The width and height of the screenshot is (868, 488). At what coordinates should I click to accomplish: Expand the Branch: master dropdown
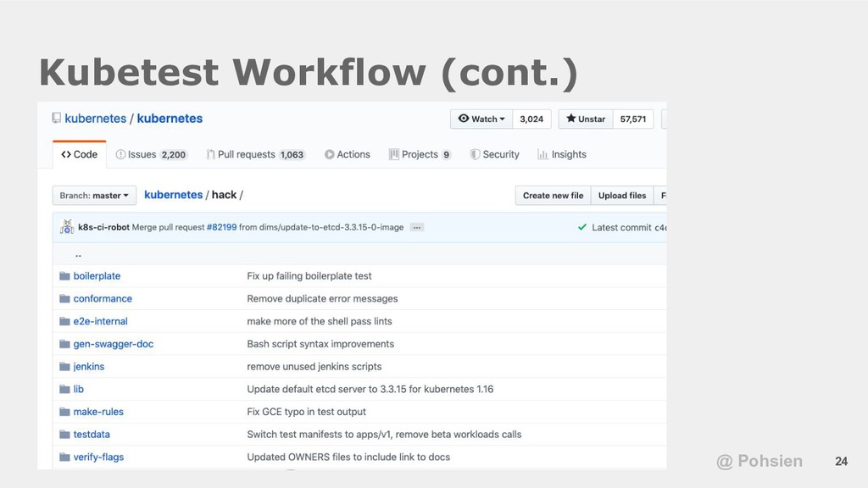94,196
